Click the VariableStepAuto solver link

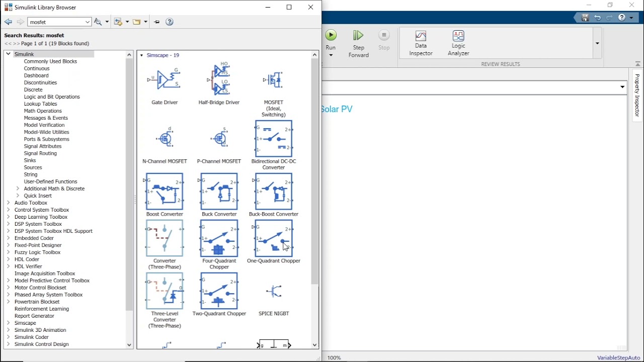tap(618, 357)
